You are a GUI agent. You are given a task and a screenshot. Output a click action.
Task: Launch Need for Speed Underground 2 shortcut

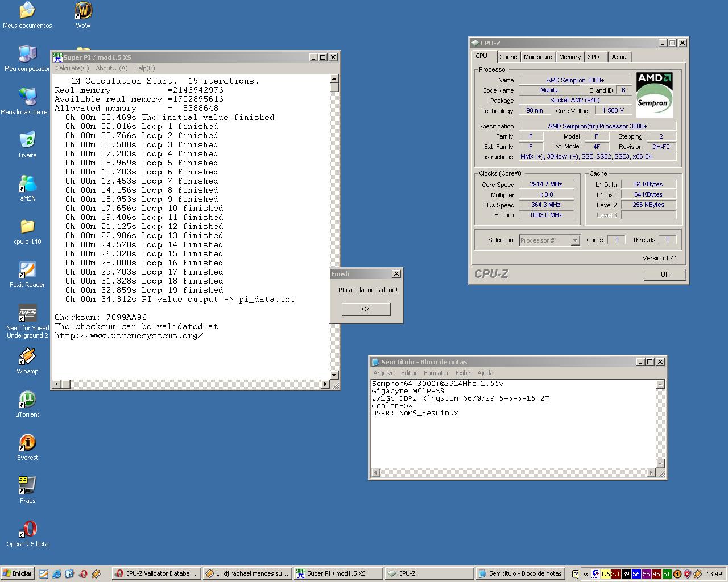coord(27,321)
